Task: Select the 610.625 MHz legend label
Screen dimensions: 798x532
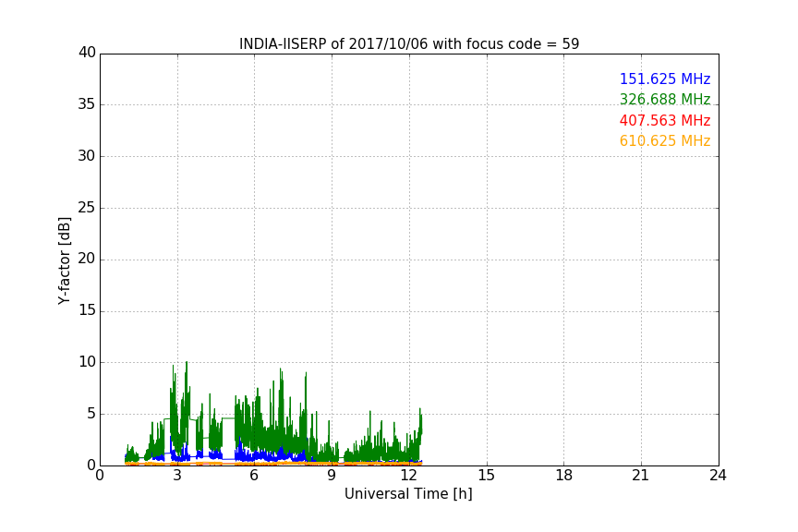Action: (665, 140)
